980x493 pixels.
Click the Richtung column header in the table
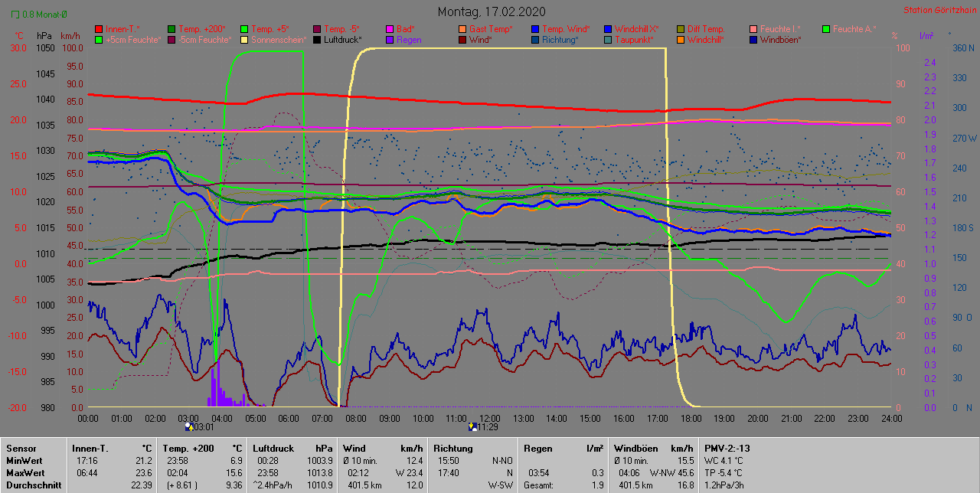(x=453, y=448)
